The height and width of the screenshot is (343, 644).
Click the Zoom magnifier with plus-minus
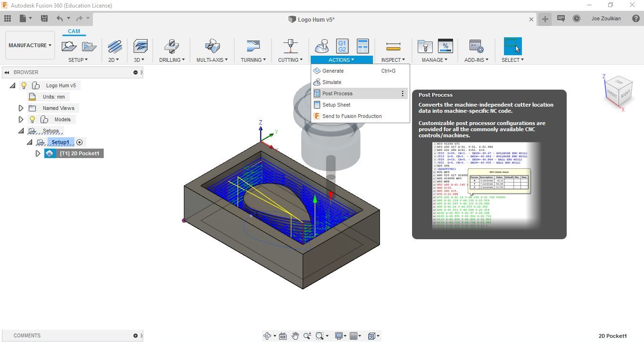pos(307,336)
